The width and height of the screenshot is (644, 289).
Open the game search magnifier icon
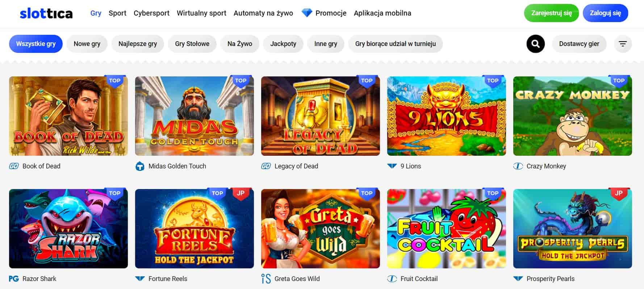click(x=535, y=44)
